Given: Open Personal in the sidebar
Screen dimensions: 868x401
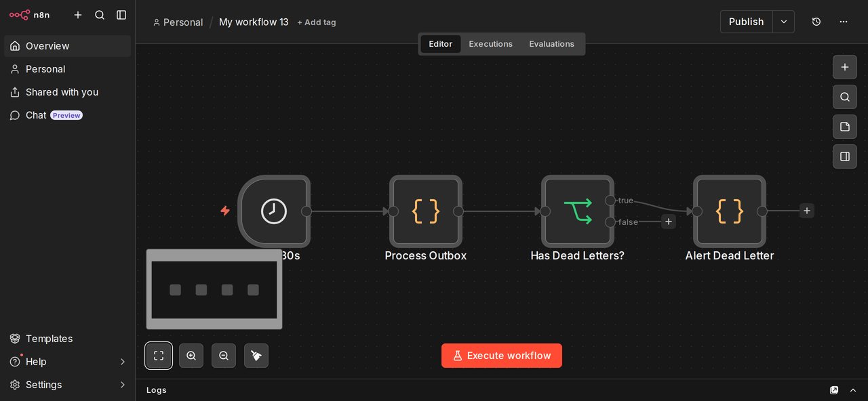Looking at the screenshot, I should [x=67, y=69].
